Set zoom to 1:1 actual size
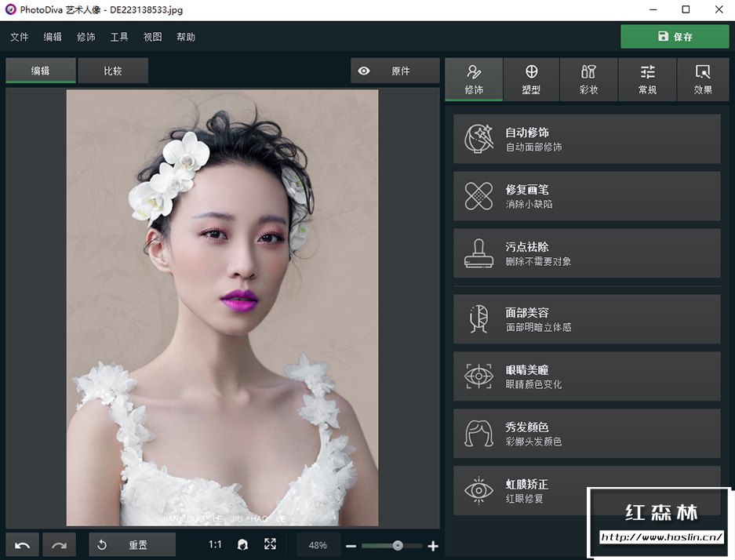The height and width of the screenshot is (560, 735). pyautogui.click(x=215, y=544)
